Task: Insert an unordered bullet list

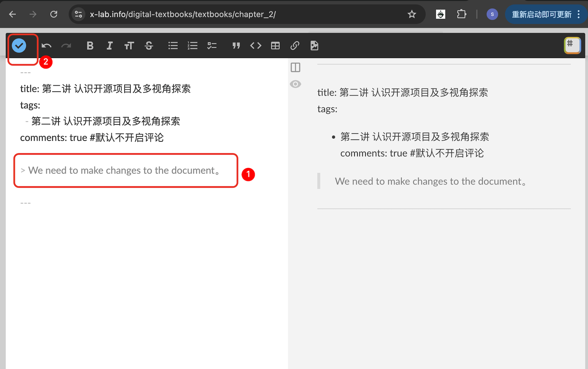Action: [173, 45]
